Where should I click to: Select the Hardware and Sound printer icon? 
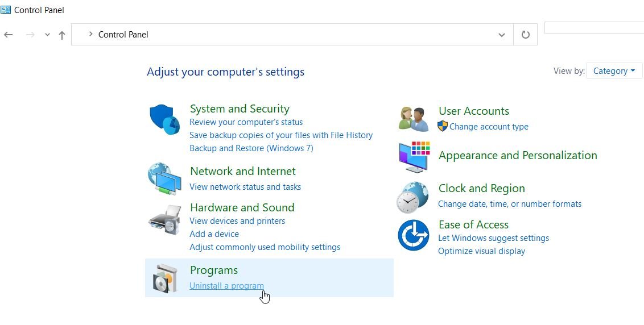(x=164, y=219)
